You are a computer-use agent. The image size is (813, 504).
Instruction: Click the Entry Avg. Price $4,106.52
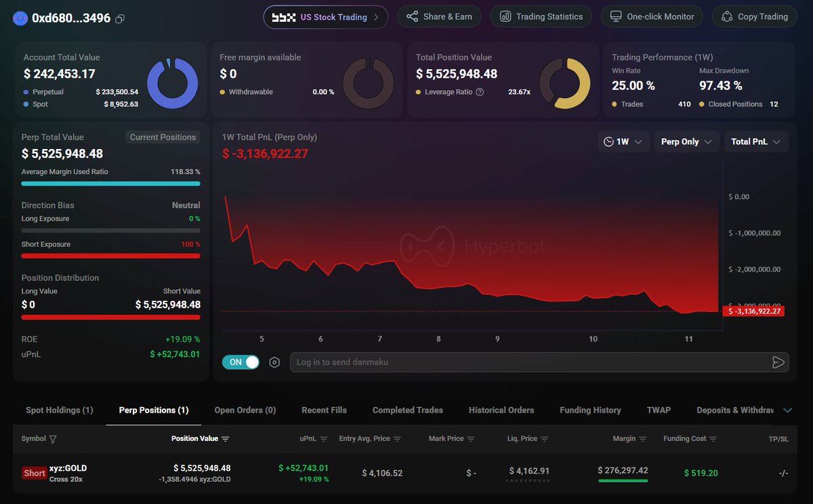tap(382, 473)
